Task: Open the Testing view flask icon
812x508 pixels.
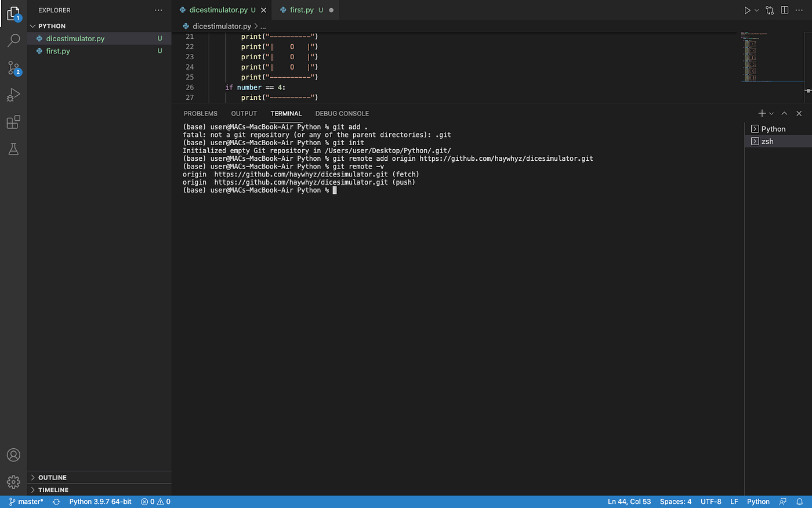Action: 13,149
